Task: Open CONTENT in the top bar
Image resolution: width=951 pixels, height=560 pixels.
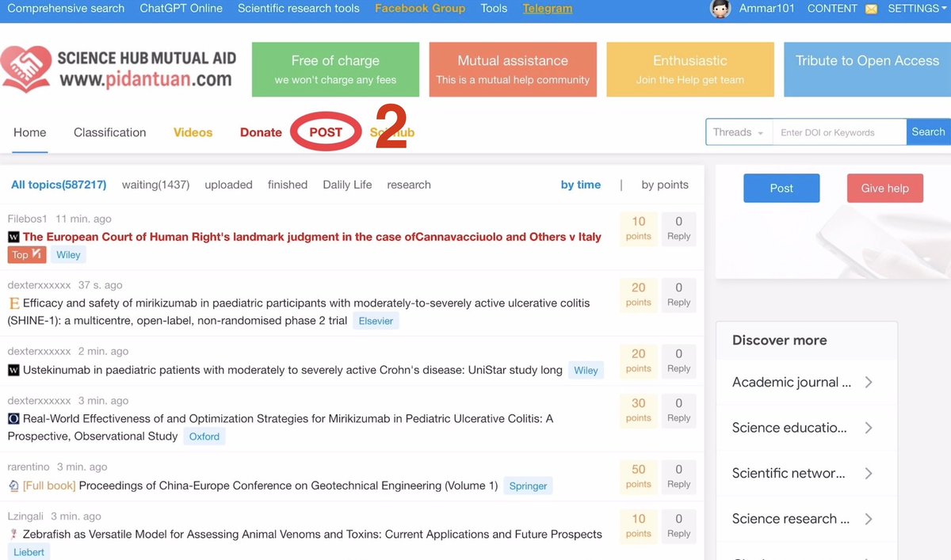Action: point(832,9)
